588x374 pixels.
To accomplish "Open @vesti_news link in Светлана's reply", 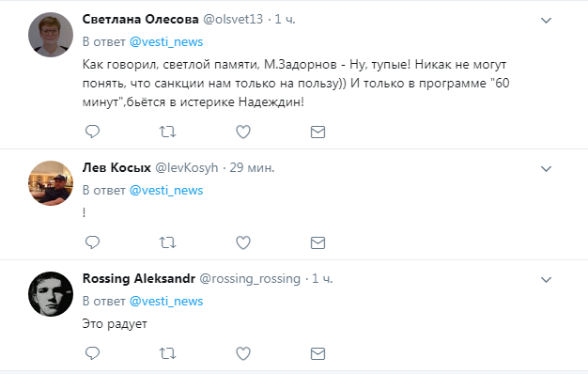I will coord(166,41).
